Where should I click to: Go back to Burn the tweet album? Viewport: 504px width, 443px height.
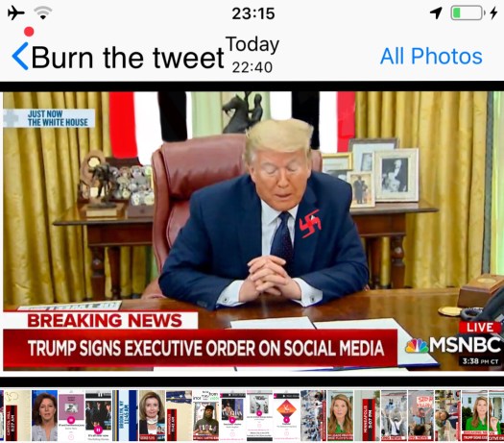pos(128,58)
